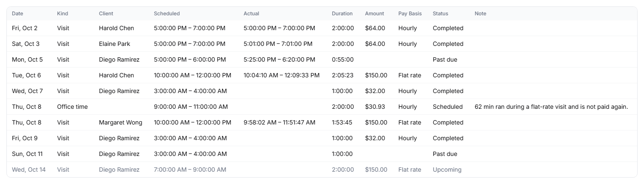Click Harold Chen in the Oct 2 row
Image resolution: width=644 pixels, height=184 pixels.
[x=116, y=28]
